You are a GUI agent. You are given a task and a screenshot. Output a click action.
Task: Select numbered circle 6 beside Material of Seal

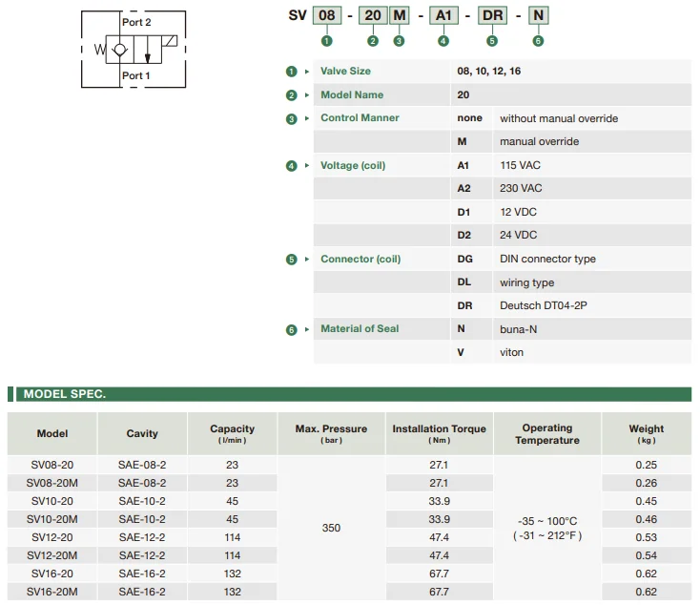[x=292, y=329]
